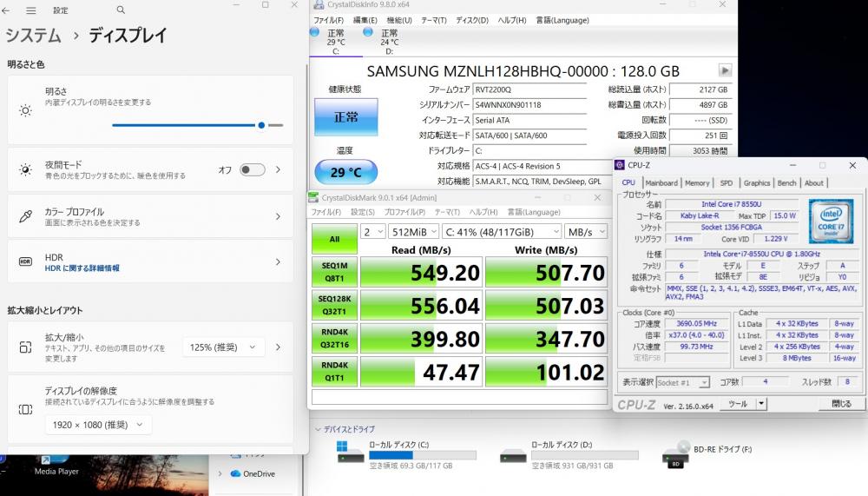Switch to the Mainboard tab in CPU-Z

(661, 183)
